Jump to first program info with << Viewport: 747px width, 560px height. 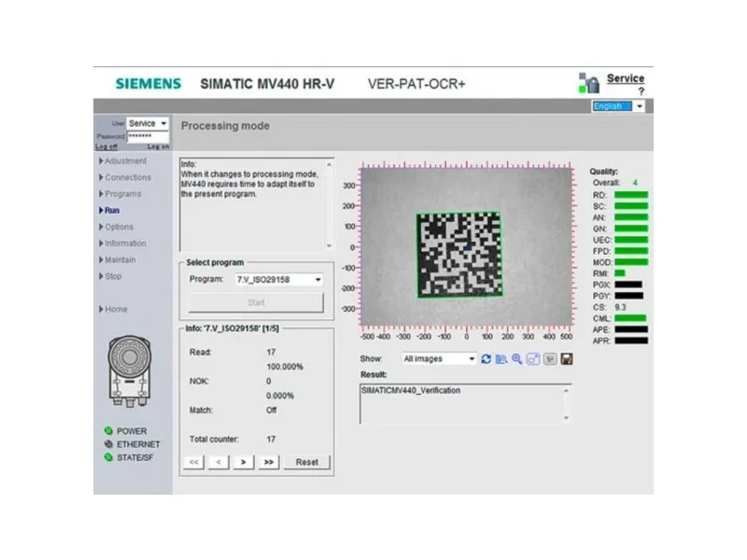click(x=194, y=462)
